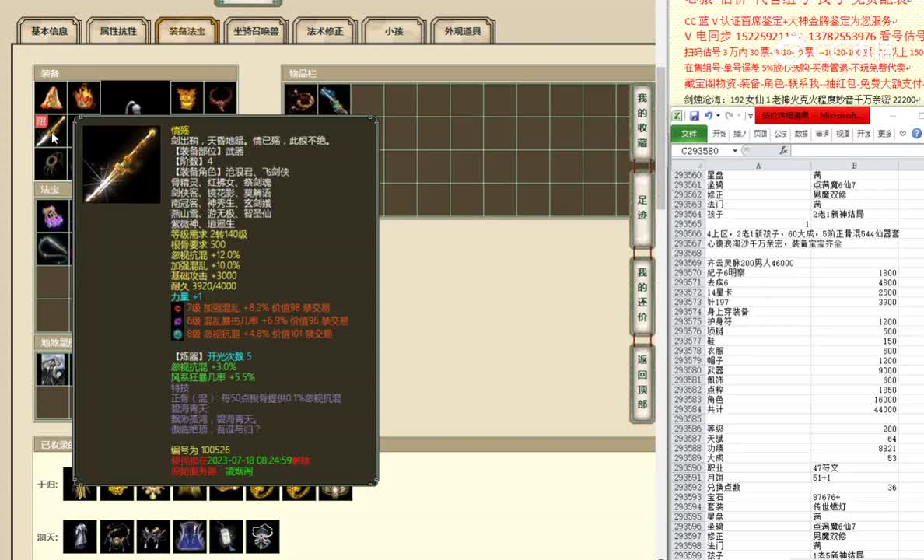Select the golden mask equipment icon
The width and height of the screenshot is (924, 560).
click(x=186, y=98)
